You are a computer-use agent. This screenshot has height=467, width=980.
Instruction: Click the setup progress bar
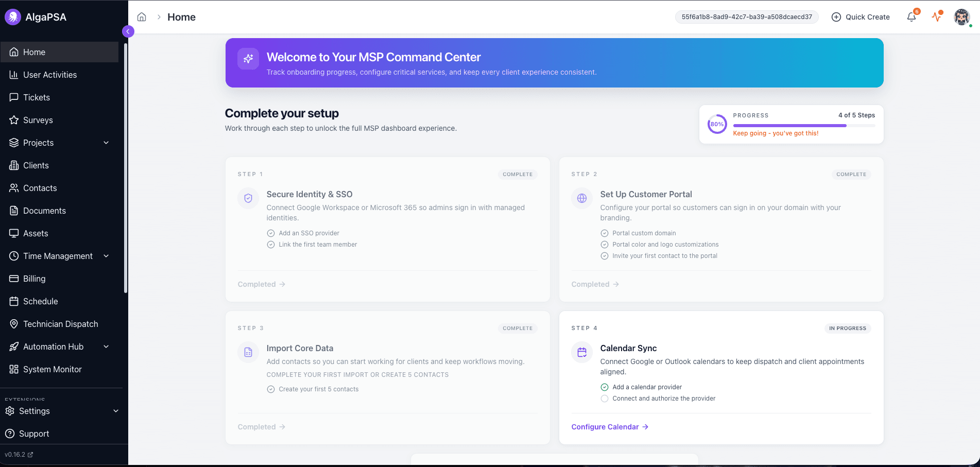803,126
